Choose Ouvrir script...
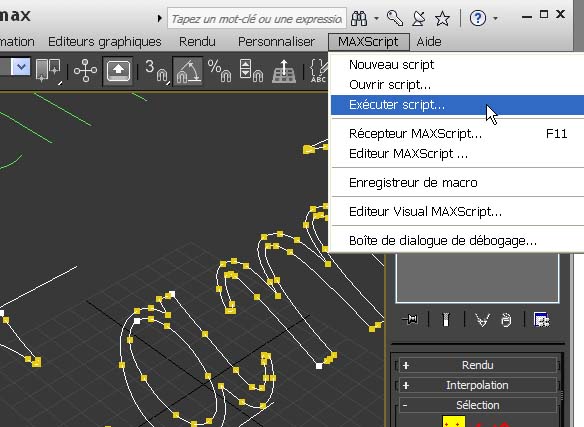 (x=457, y=85)
